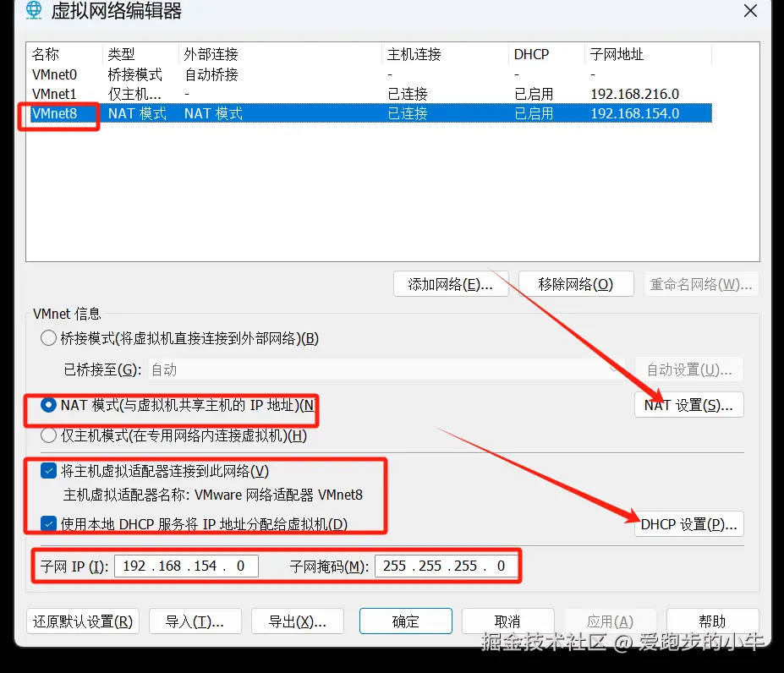Click the 子网 IP address field

(x=187, y=566)
